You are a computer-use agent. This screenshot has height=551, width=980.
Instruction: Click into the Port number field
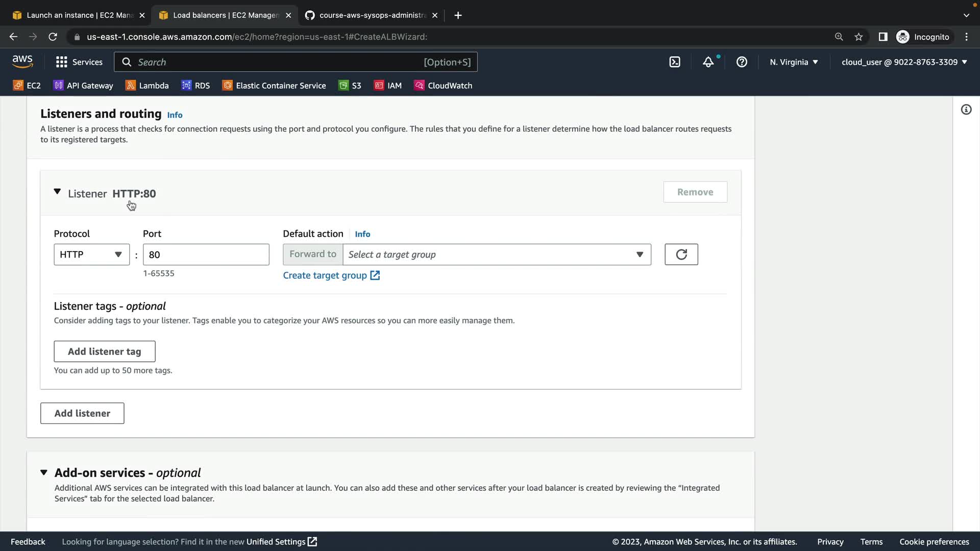tap(206, 255)
